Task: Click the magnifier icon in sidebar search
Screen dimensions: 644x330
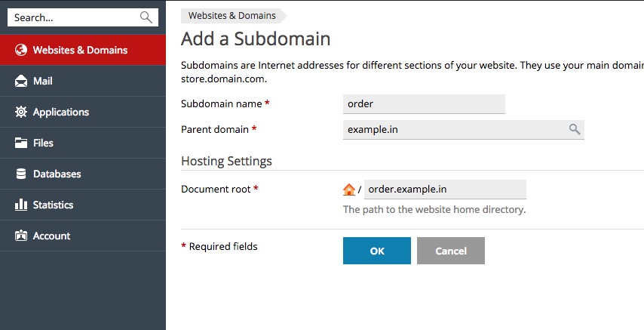Action: coord(146,17)
